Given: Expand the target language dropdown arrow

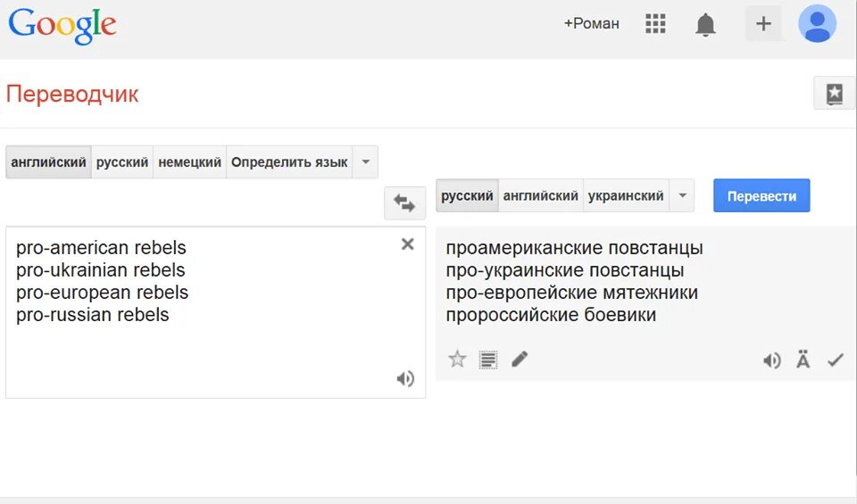Looking at the screenshot, I should click(x=682, y=195).
